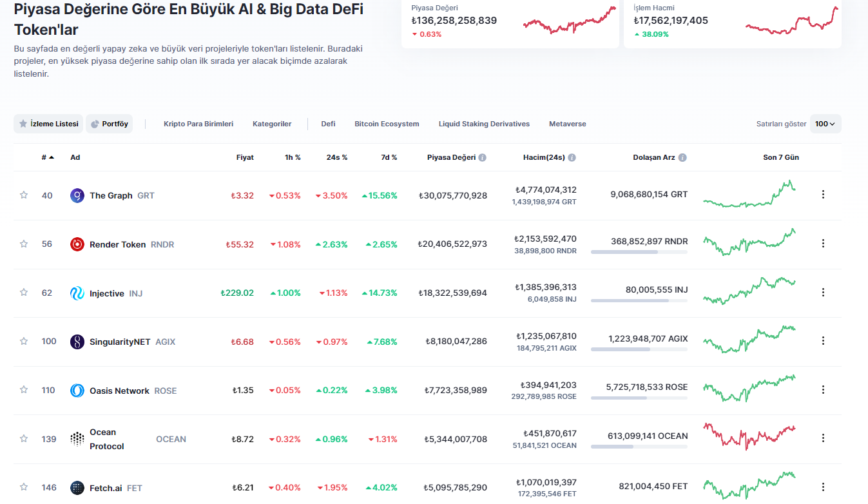Click the Render Token red logo

point(77,244)
